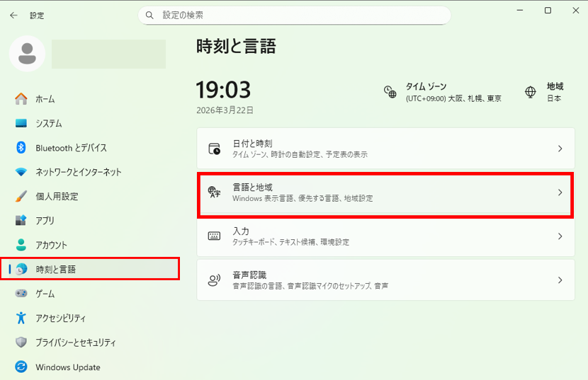Expand 日付と時刻 using its chevron
The height and width of the screenshot is (380, 588).
tap(560, 149)
